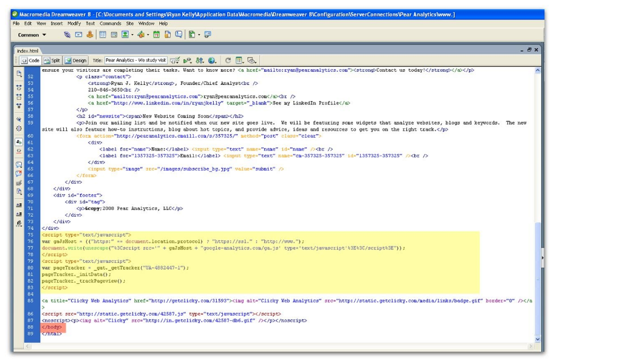Open the Help menu
The height and width of the screenshot is (364, 622).
pos(163,24)
